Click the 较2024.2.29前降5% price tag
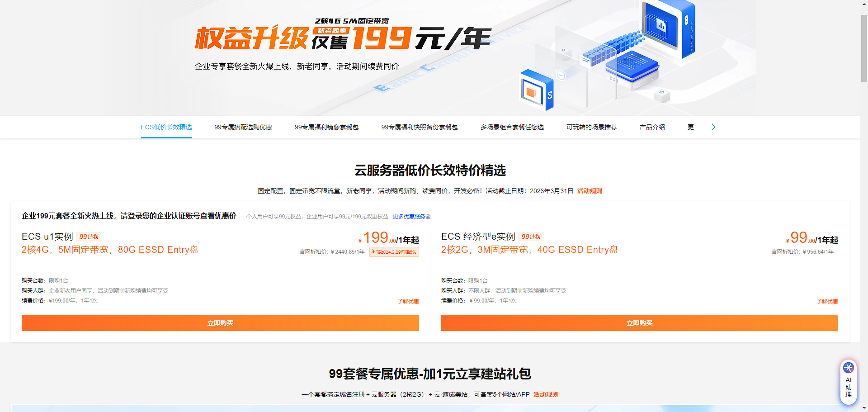 pos(394,252)
